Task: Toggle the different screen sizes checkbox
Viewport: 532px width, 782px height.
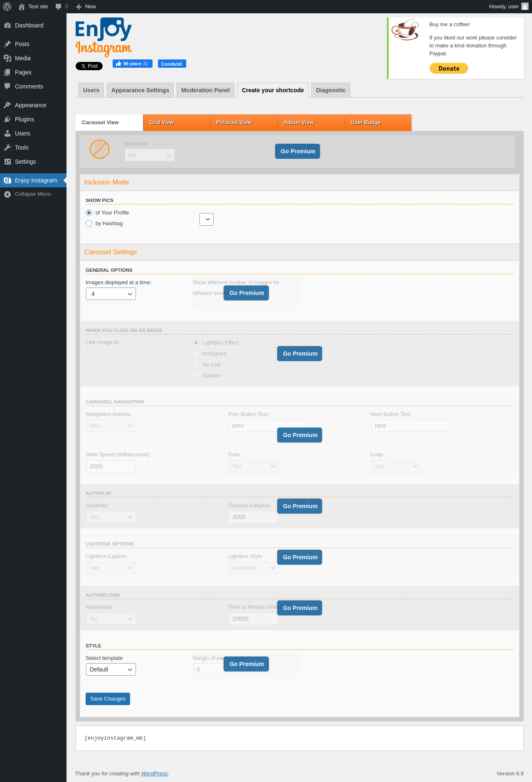Action: pyautogui.click(x=196, y=304)
